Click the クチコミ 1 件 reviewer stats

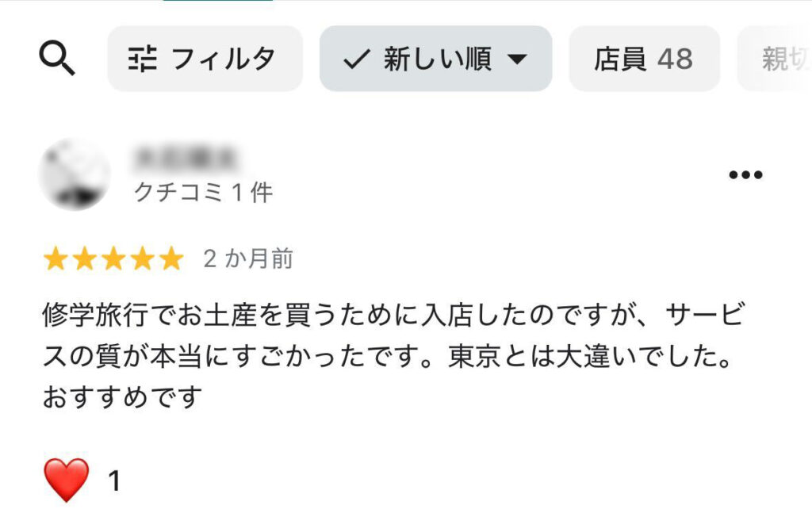(204, 193)
